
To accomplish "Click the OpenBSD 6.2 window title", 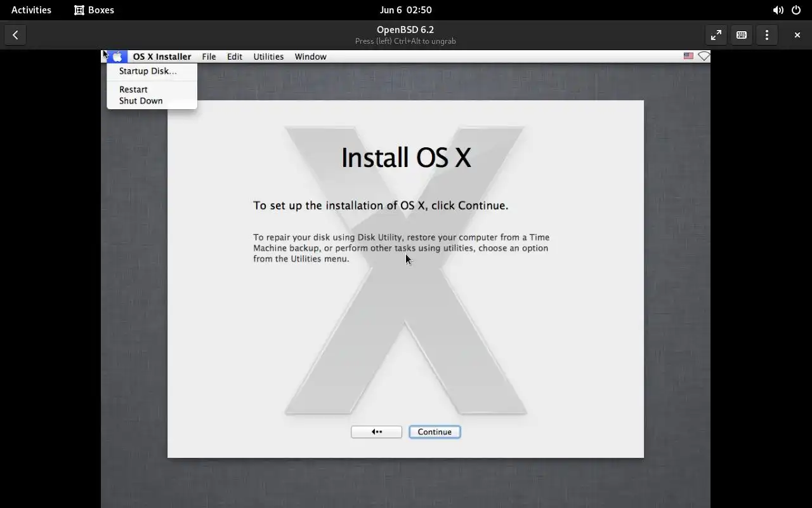I will [x=405, y=30].
